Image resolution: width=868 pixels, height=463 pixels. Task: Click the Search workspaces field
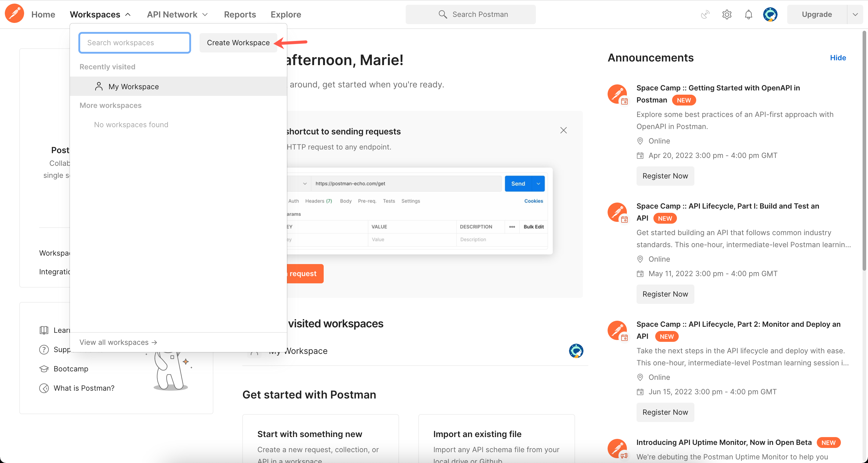point(134,43)
